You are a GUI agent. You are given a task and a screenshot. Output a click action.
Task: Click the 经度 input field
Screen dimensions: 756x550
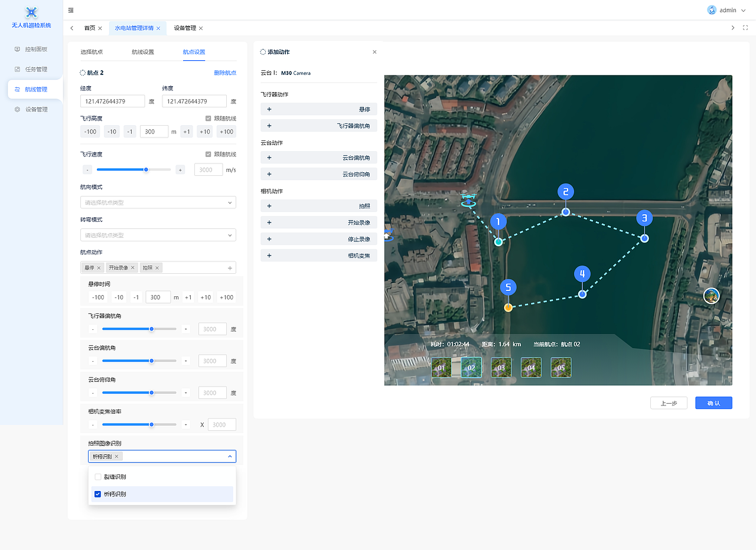coord(113,101)
